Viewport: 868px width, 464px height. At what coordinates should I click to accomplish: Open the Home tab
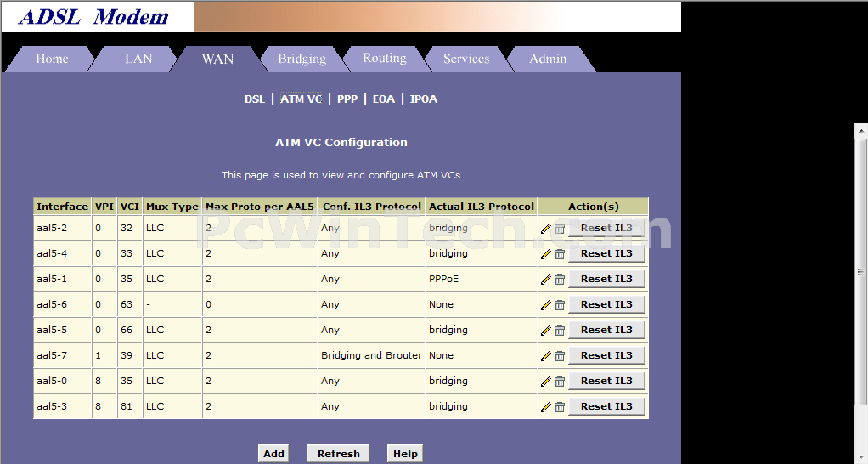click(52, 59)
